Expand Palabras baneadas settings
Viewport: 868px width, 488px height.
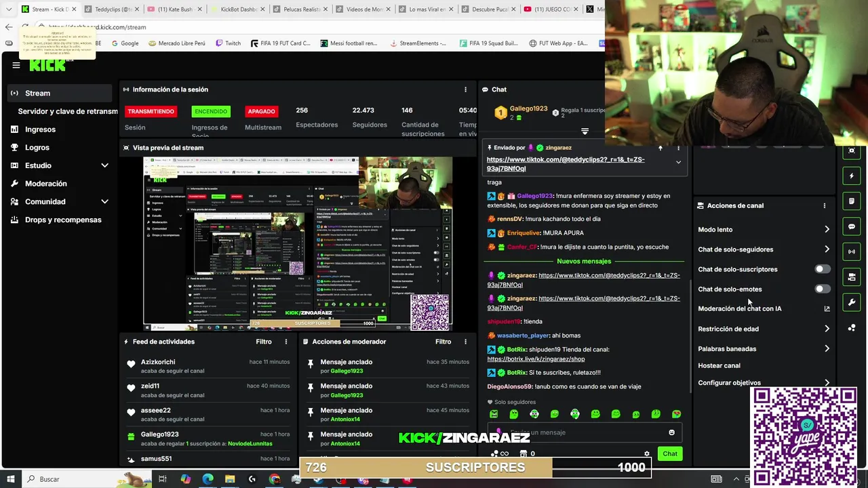(827, 348)
